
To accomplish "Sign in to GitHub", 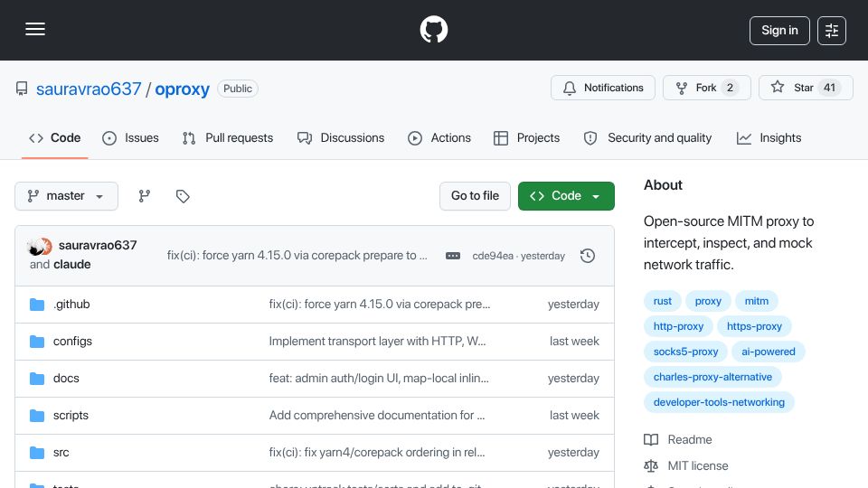I will [779, 31].
